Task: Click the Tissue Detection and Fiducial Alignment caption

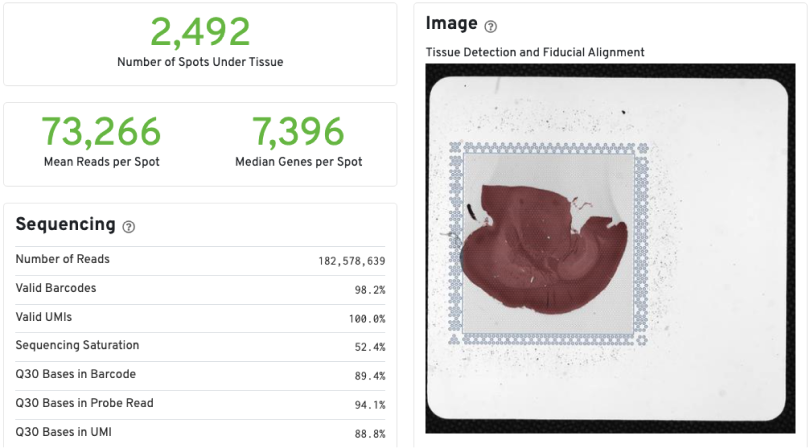Action: coord(535,52)
